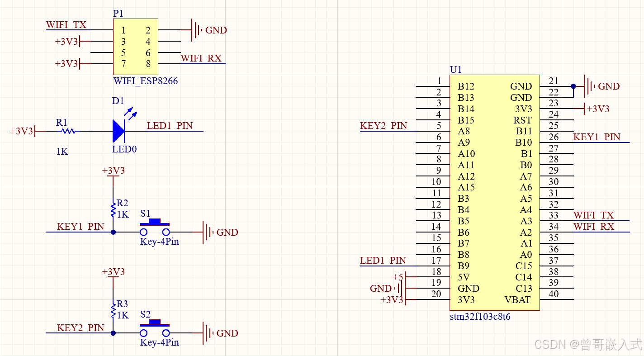The height and width of the screenshot is (356, 644).
Task: Click the stm32f103c8t6 part name
Action: tap(480, 317)
